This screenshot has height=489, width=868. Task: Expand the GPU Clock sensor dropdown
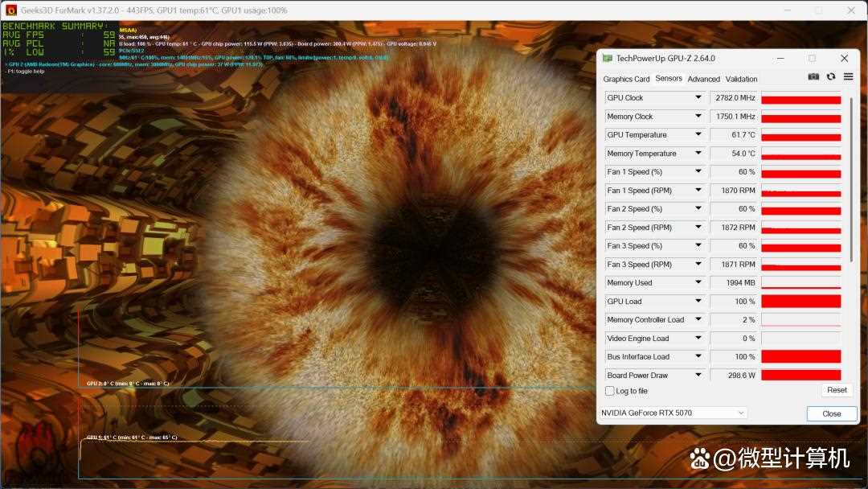click(x=698, y=98)
